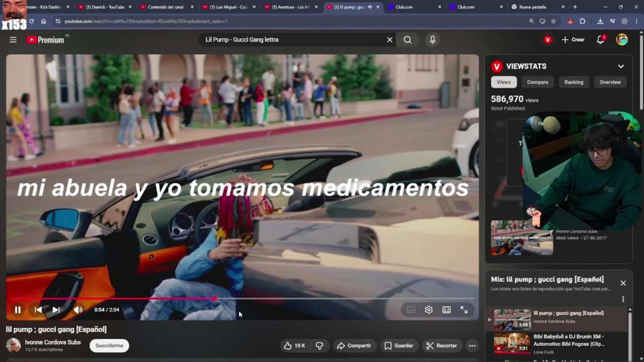This screenshot has width=644, height=362.
Task: Go to YouTube Premium home logo
Action: coord(46,40)
